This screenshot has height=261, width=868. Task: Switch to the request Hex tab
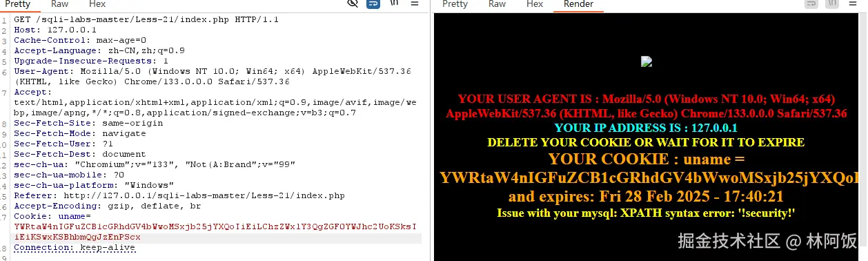[97, 4]
